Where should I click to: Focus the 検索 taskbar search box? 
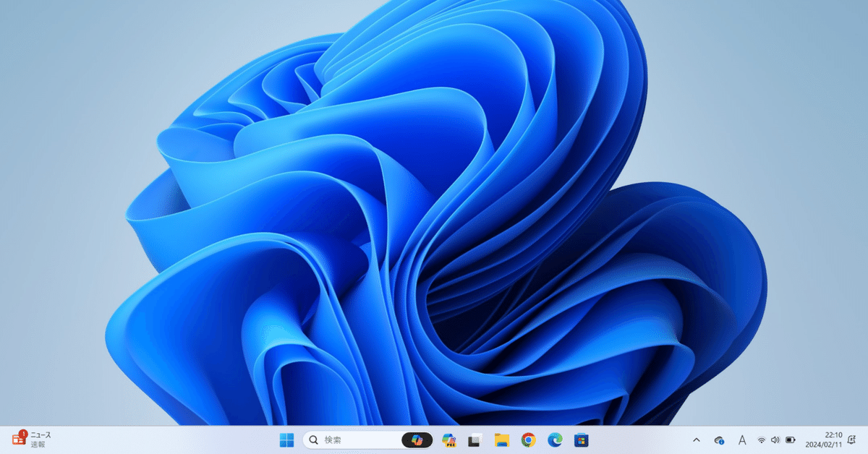[x=368, y=440]
